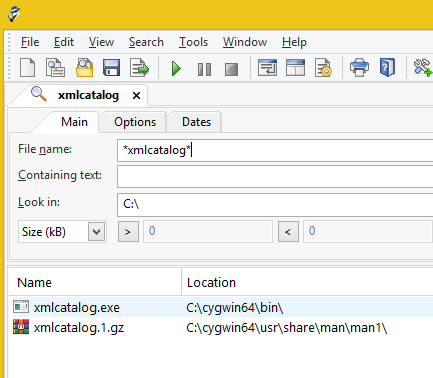Viewport: 433px width, 378px height.
Task: Click the Look in path field
Action: tap(275, 204)
